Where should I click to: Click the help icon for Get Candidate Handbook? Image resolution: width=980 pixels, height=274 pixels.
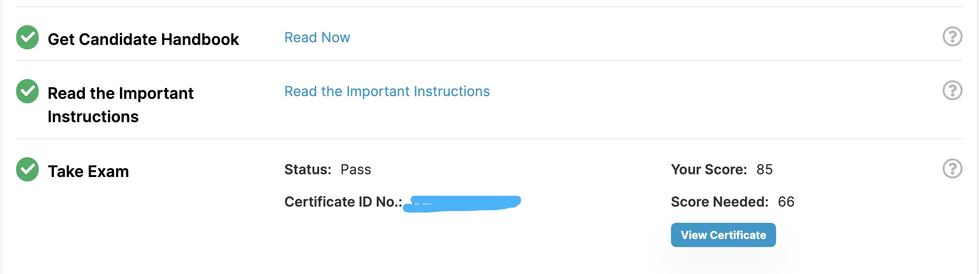pyautogui.click(x=952, y=37)
